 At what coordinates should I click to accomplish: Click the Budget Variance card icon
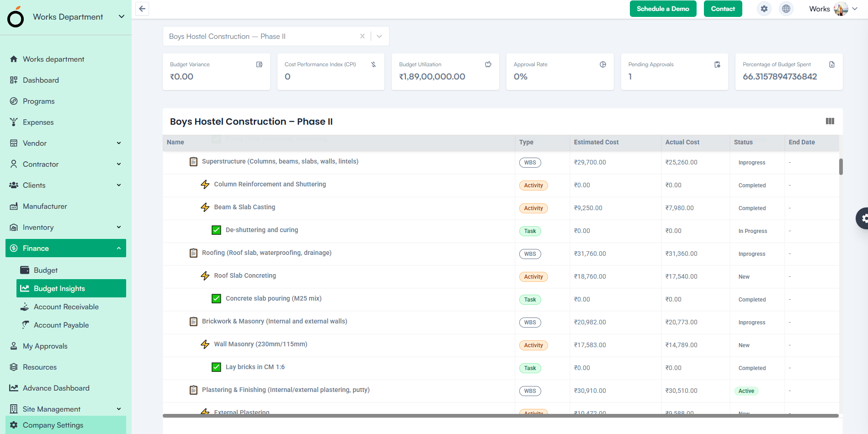259,64
